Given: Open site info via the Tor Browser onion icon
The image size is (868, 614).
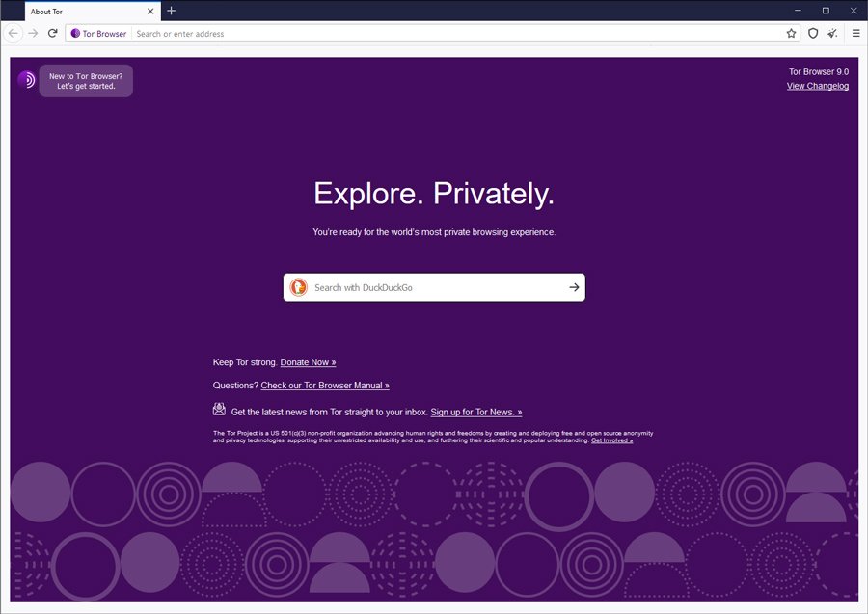Looking at the screenshot, I should [75, 33].
